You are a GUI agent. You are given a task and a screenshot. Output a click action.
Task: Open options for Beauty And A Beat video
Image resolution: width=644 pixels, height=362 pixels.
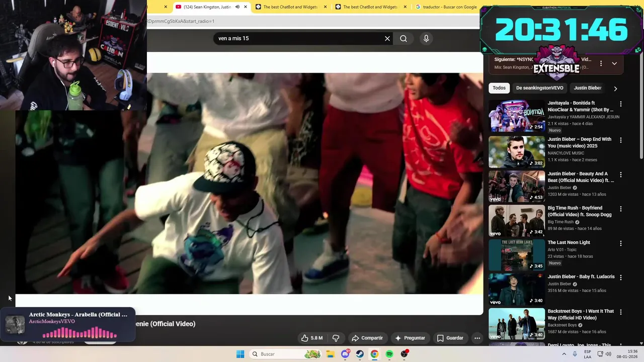point(620,174)
